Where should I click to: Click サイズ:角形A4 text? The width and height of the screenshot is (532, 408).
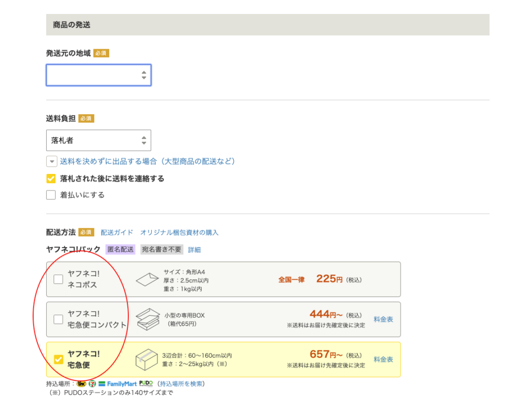click(x=184, y=272)
